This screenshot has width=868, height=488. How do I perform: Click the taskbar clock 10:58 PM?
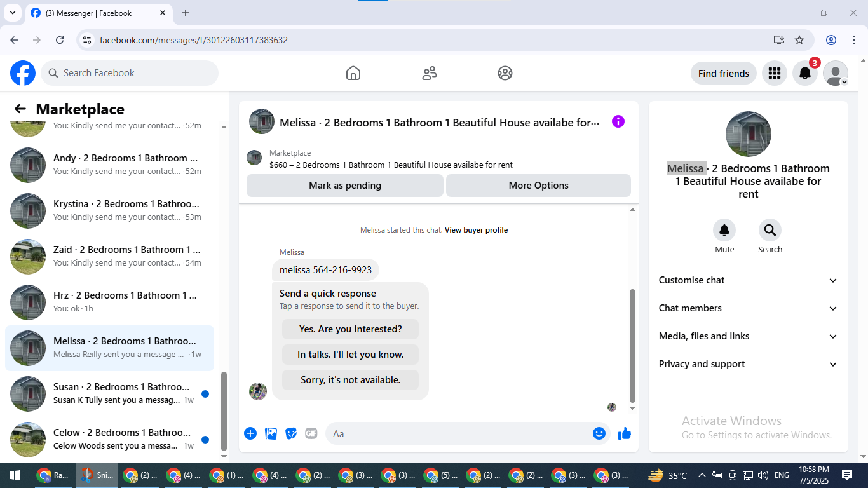[813, 475]
